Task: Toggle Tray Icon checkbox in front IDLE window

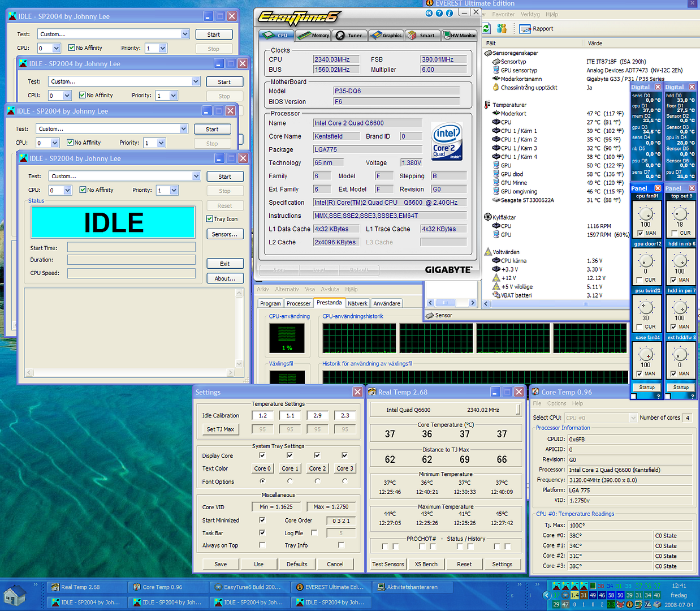Action: tap(210, 219)
